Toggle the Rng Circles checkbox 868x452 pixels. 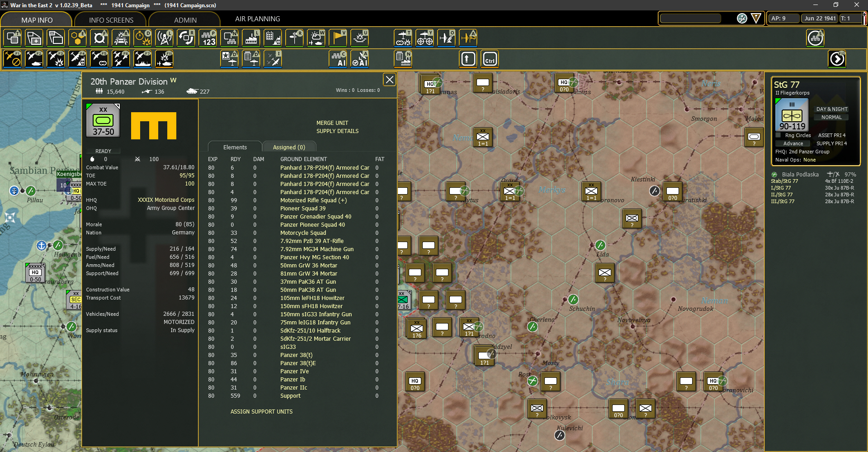[778, 135]
